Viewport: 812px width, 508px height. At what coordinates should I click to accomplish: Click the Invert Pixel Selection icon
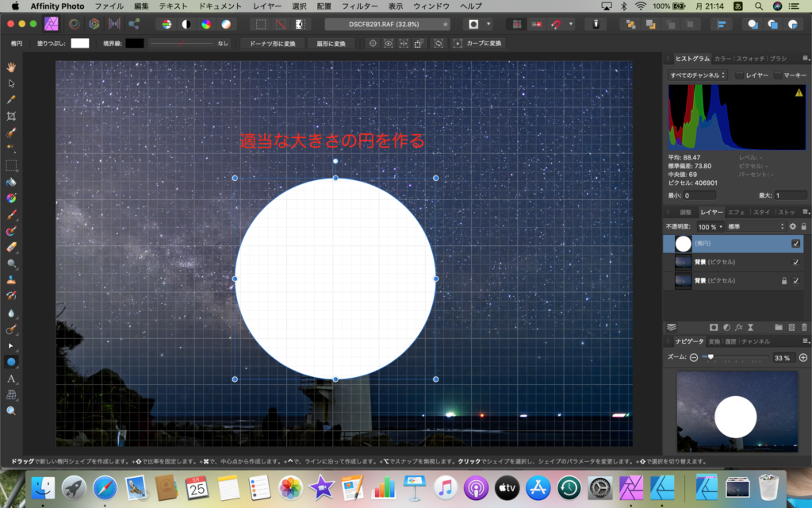point(300,24)
